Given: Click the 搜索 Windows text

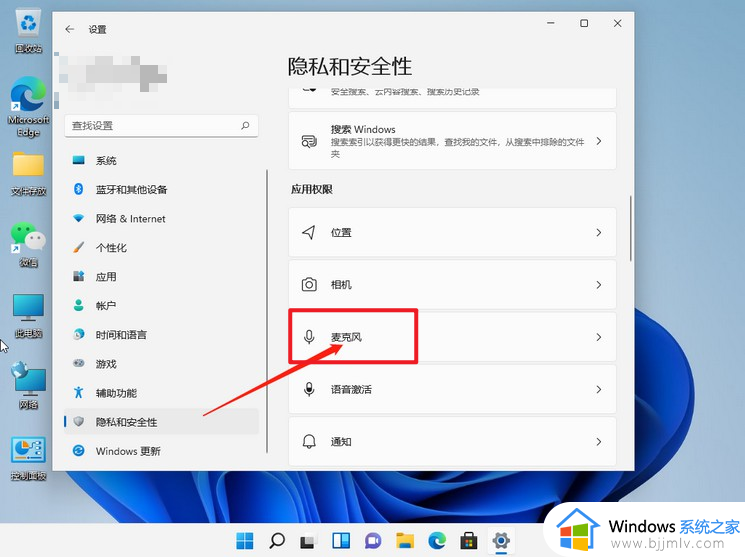Looking at the screenshot, I should [363, 129].
